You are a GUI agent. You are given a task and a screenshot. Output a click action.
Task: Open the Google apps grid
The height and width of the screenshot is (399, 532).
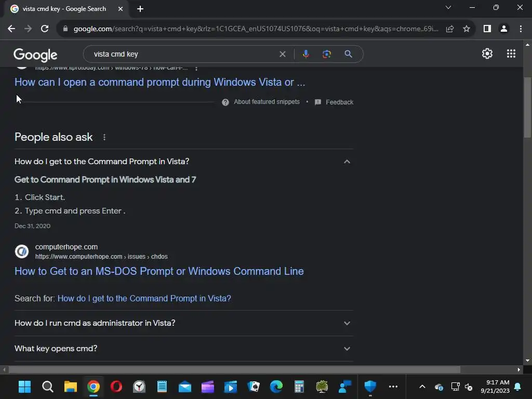click(x=511, y=54)
